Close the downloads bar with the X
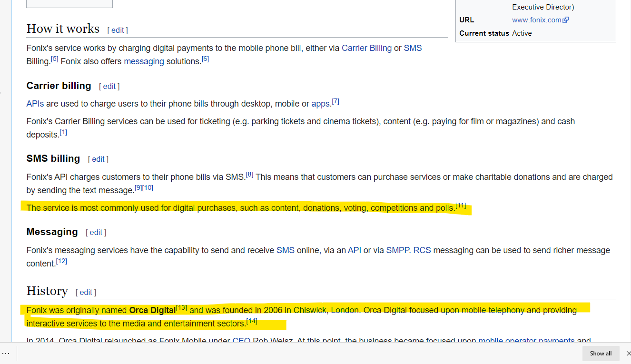The image size is (631, 364). click(628, 354)
